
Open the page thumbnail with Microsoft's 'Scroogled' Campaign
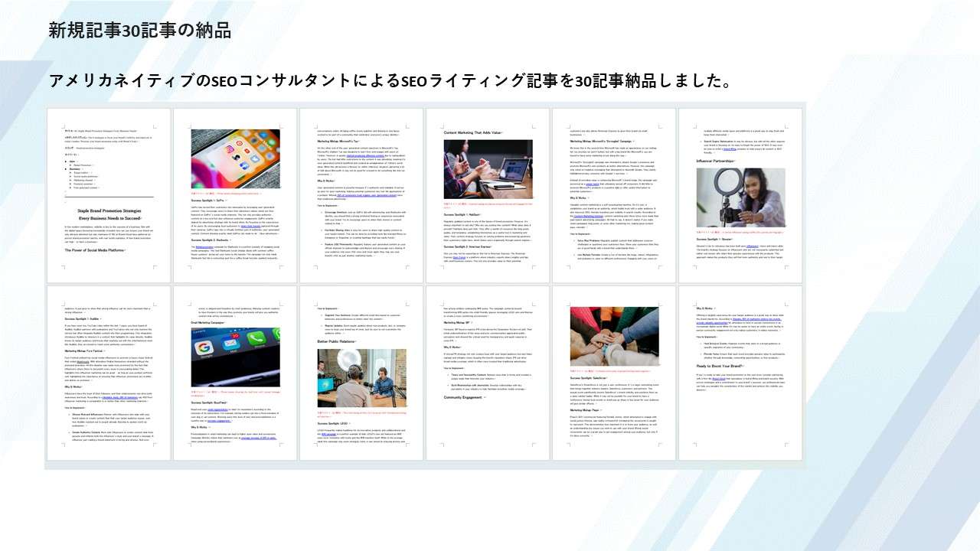613,196
